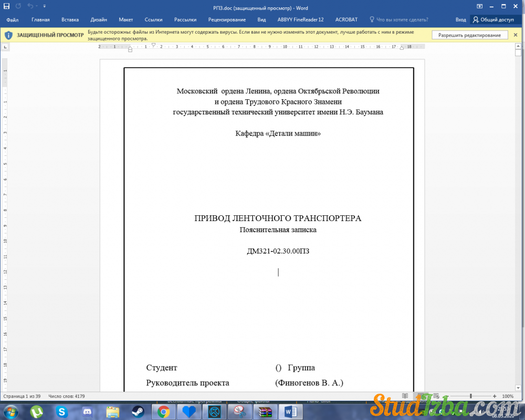Click the 100% zoom level indicator
The height and width of the screenshot is (420, 525).
(x=508, y=396)
